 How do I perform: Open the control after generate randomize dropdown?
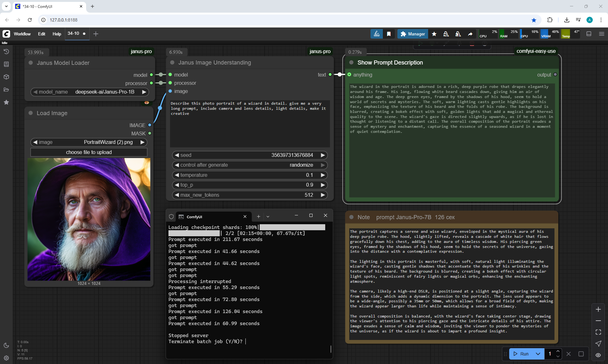tap(250, 165)
